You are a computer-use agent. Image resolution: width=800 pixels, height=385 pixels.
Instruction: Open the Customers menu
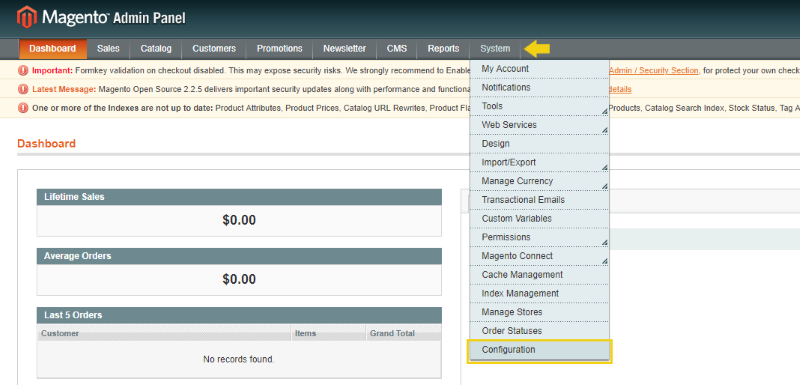click(x=214, y=49)
